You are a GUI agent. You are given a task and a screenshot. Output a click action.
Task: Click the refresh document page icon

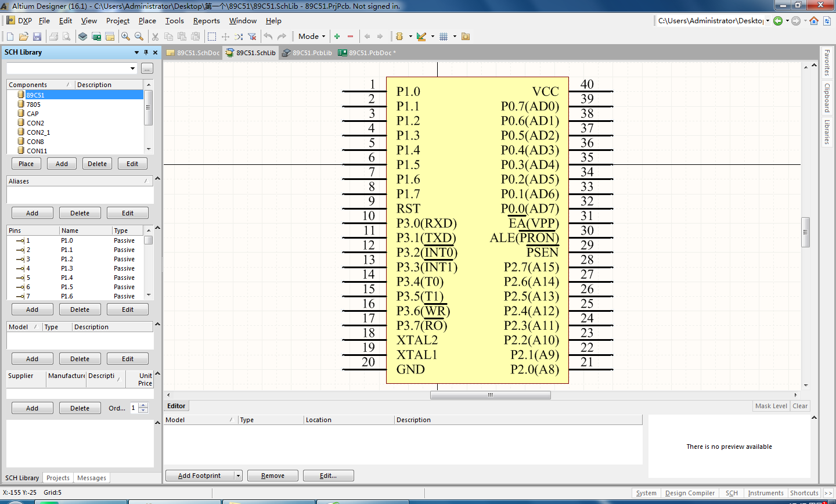pyautogui.click(x=827, y=21)
